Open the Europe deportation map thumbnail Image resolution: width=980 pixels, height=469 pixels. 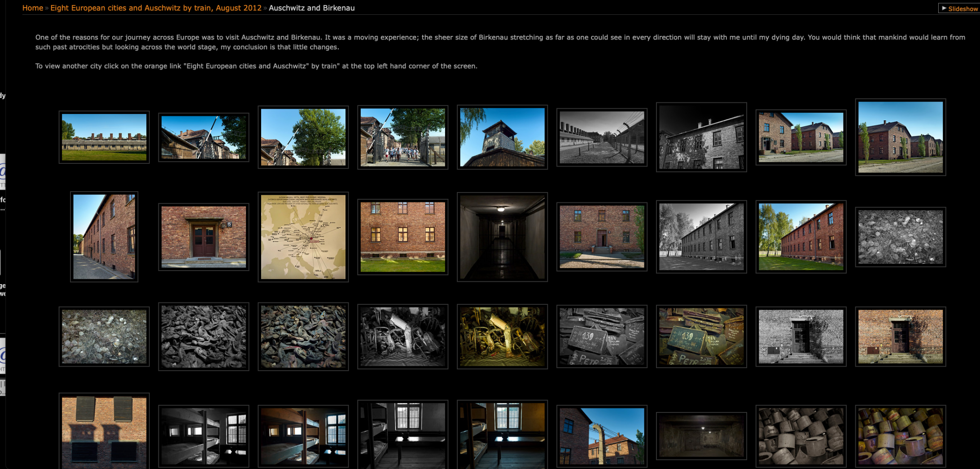point(303,237)
